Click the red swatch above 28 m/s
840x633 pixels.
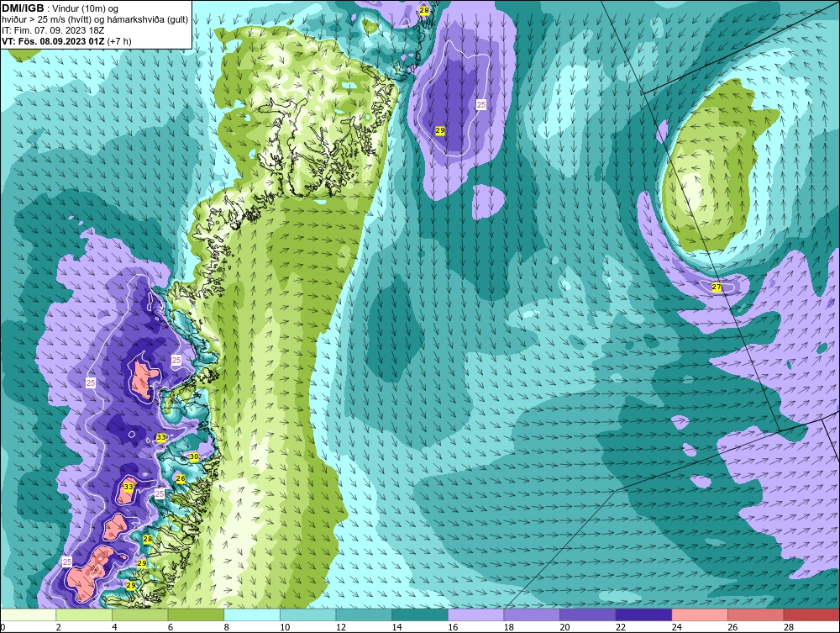(811, 615)
